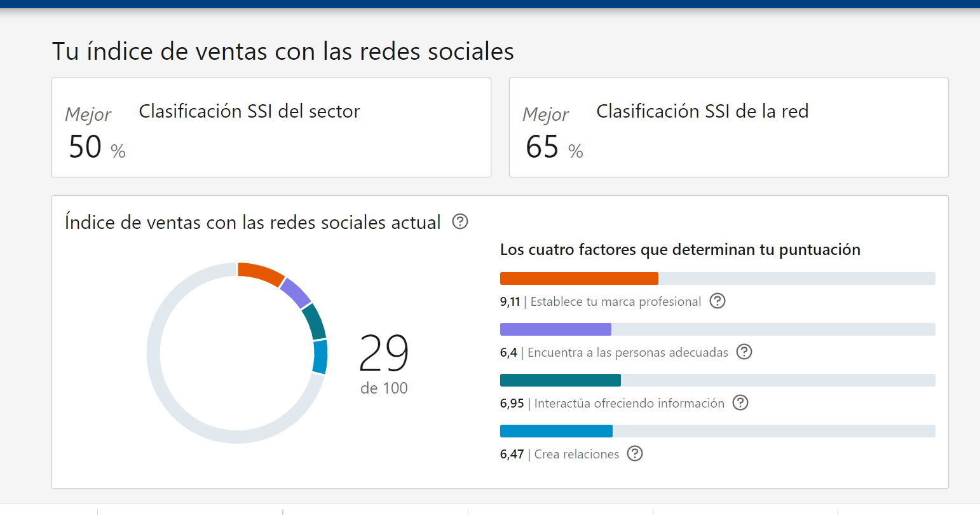Click help icon for Crea relaciones

pos(635,453)
